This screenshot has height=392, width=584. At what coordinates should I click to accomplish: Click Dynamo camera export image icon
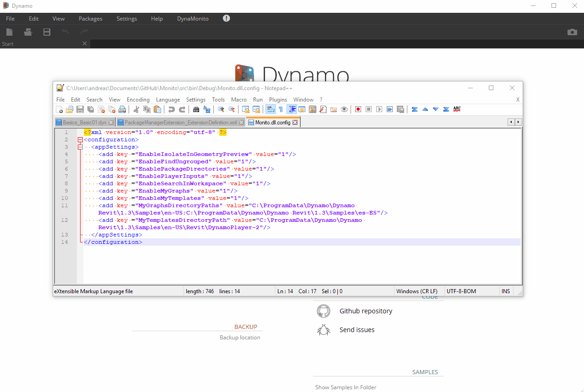point(572,32)
